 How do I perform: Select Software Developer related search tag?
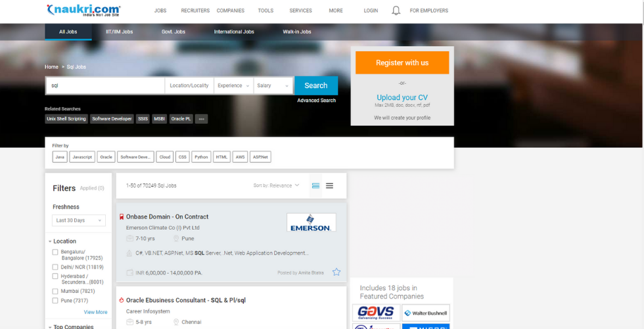point(112,119)
